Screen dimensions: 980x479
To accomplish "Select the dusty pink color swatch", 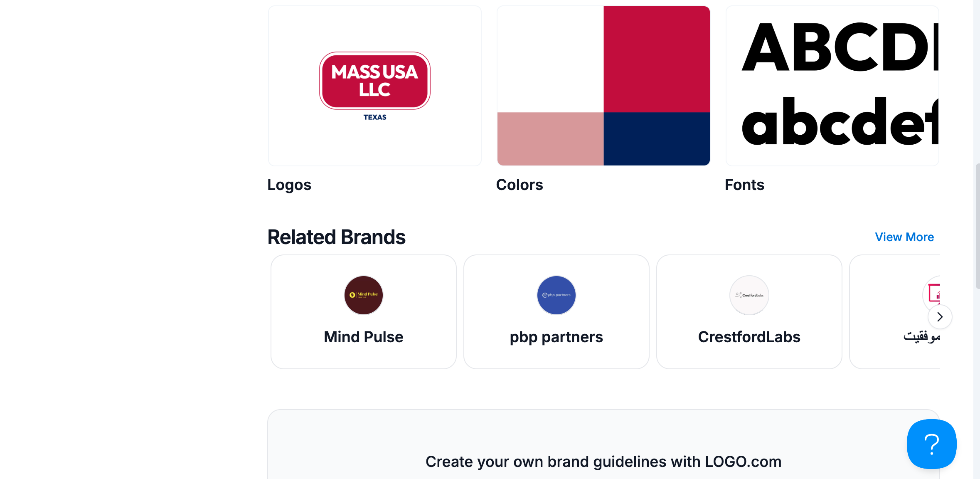I will pos(550,139).
